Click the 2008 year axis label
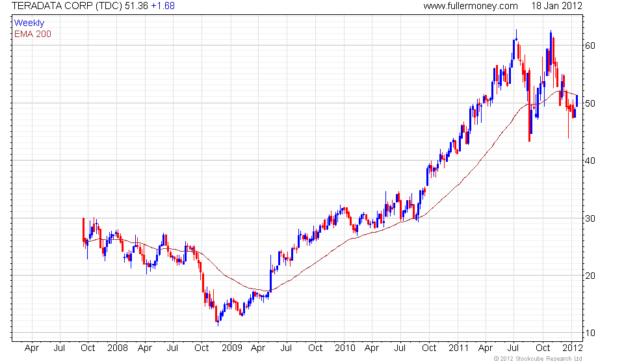 click(118, 348)
